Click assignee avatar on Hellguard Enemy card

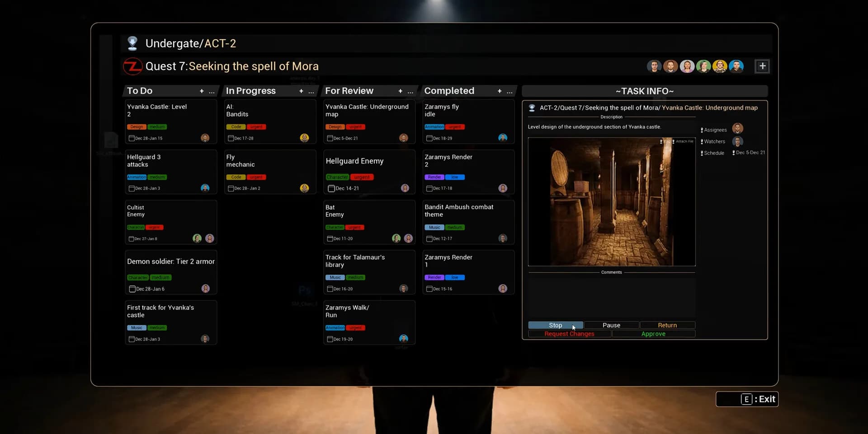coord(405,188)
